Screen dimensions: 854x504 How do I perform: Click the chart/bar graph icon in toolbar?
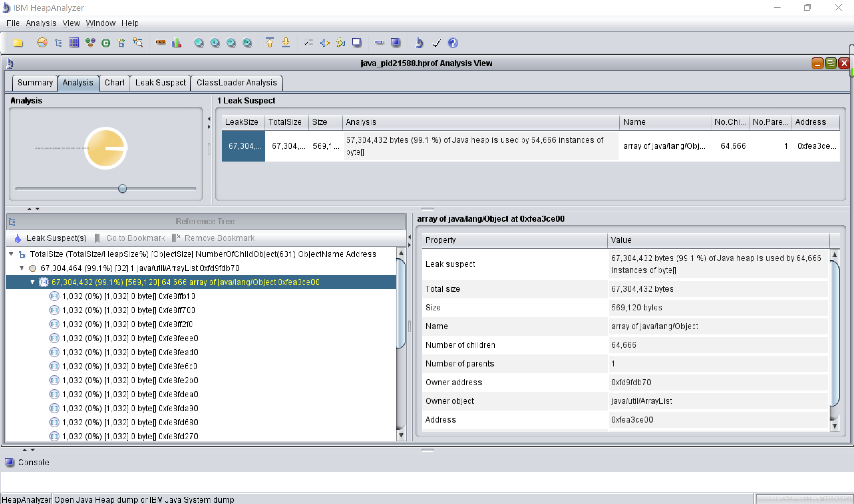tap(177, 43)
